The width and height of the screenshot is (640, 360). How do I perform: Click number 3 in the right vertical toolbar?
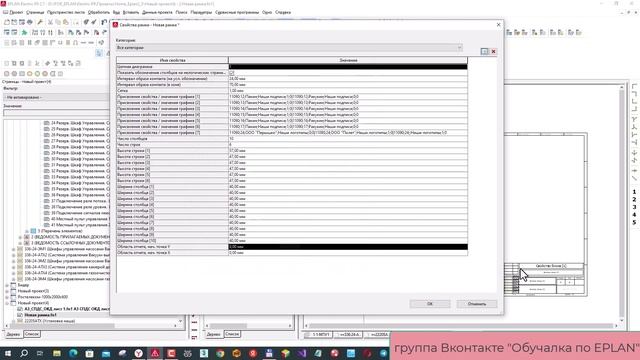tap(634, 207)
